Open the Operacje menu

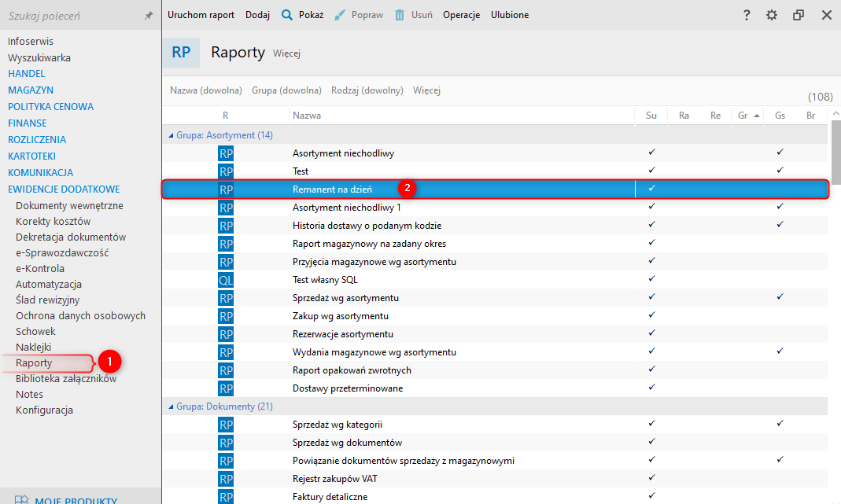pos(461,15)
